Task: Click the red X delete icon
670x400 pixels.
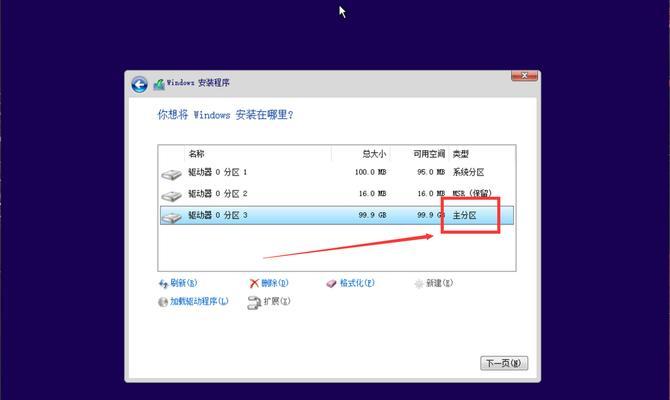Action: click(x=254, y=283)
